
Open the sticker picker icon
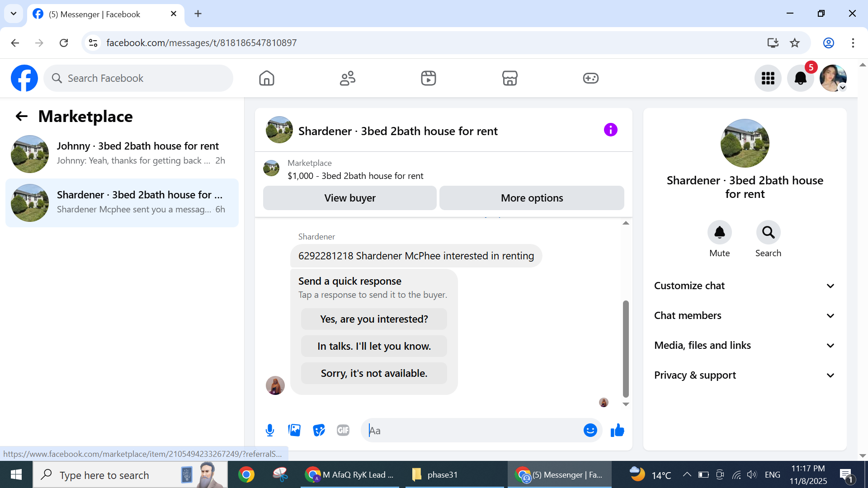(319, 430)
